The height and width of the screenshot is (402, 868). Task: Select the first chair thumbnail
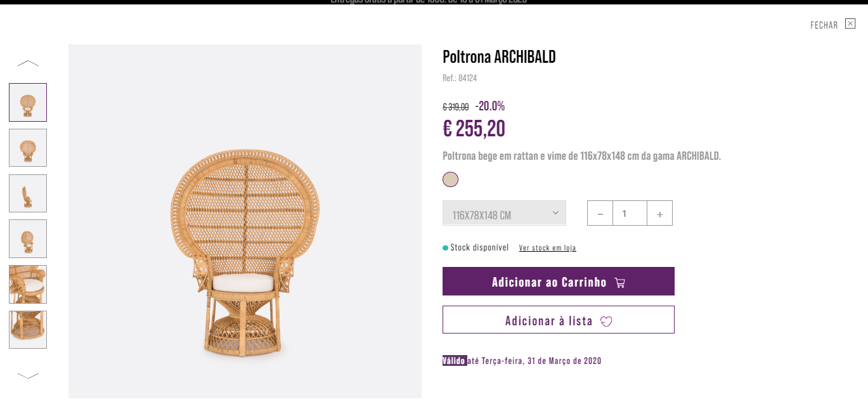point(28,102)
